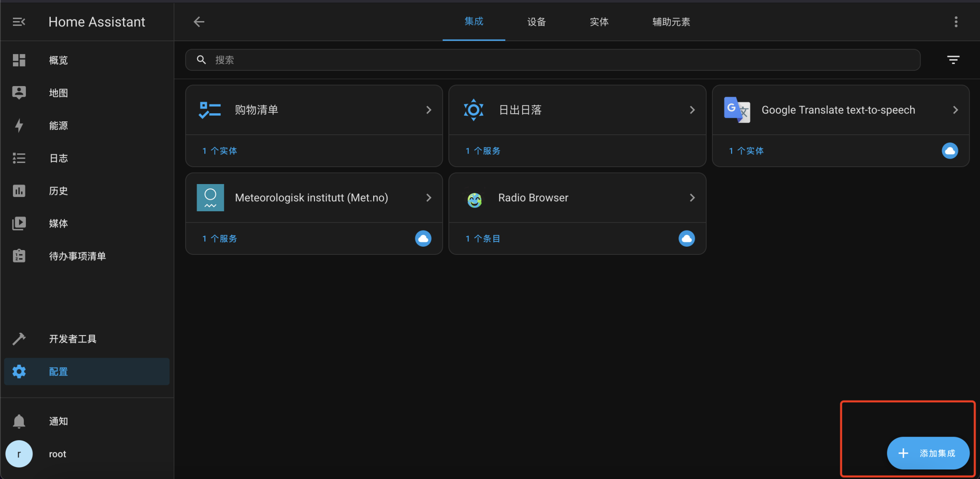Open the 历史 (History) panel icon

pos(19,191)
